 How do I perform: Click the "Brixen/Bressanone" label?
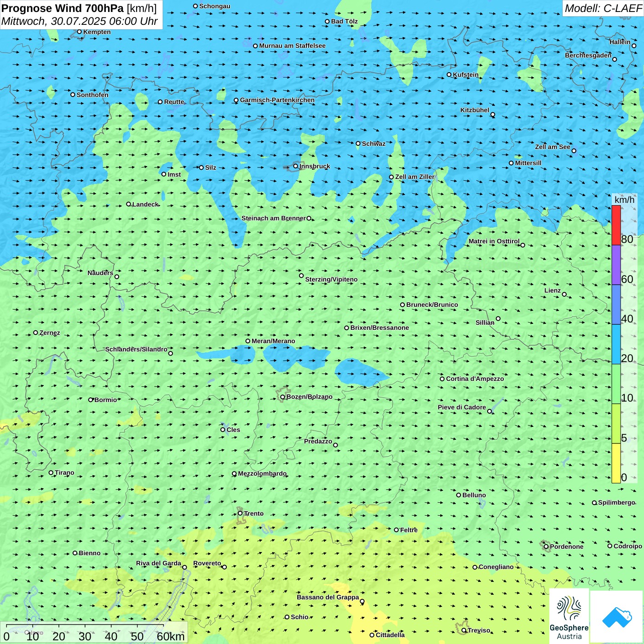(379, 328)
